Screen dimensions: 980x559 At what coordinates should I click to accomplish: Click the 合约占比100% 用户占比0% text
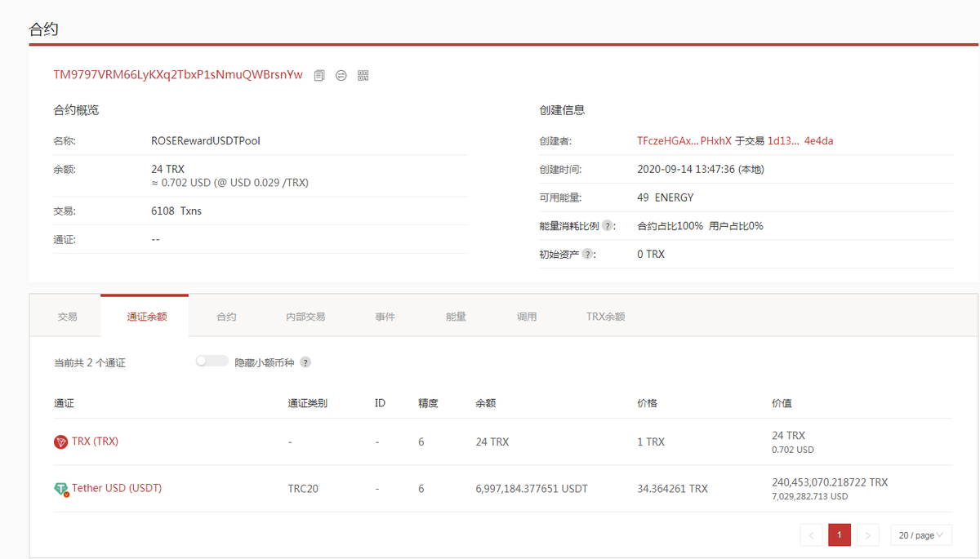[x=700, y=226]
